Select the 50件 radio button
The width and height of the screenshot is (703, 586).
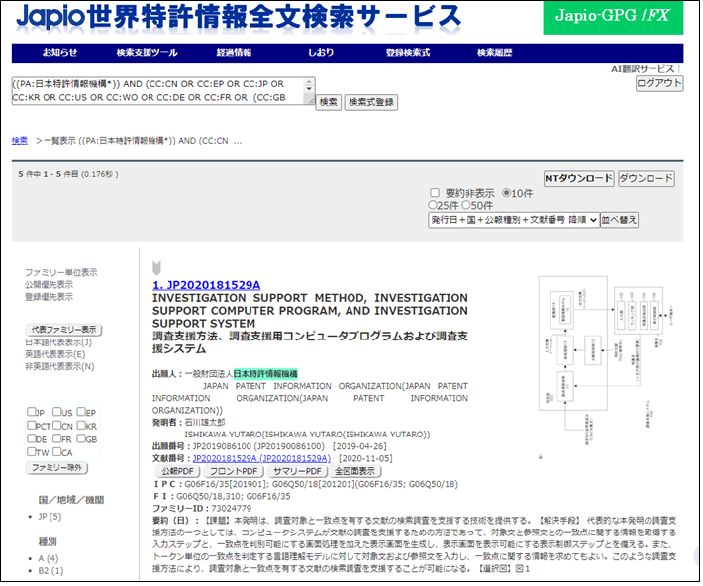468,206
